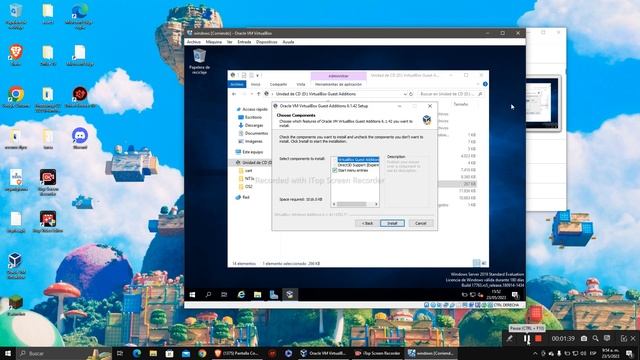
Task: Open Ver menu in VirtualBox window
Action: (x=230, y=42)
